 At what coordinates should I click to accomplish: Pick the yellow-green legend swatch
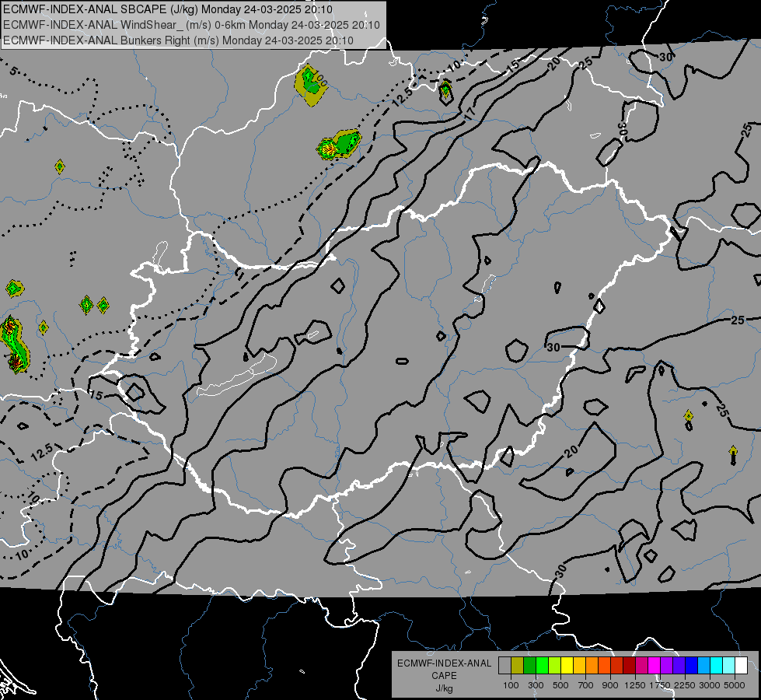[x=555, y=666]
